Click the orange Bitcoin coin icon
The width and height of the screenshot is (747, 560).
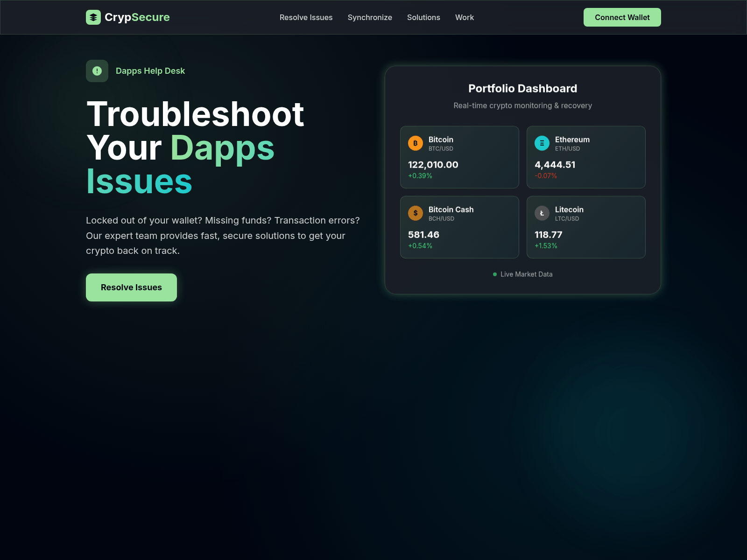(416, 143)
